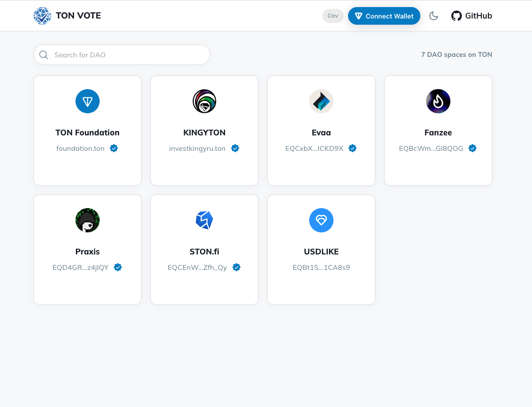
Task: Click the Dev badge
Action: 333,16
